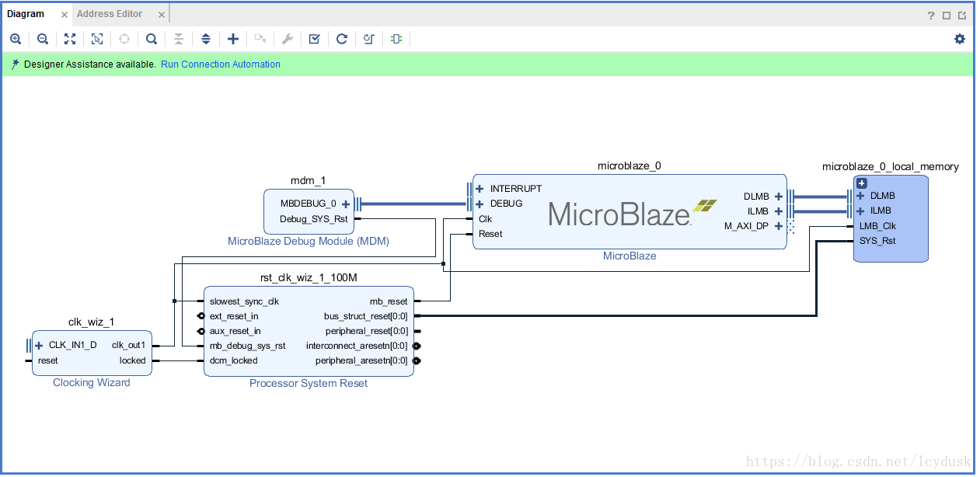Float the diagram panel in new window
This screenshot has width=980, height=477.
[962, 15]
